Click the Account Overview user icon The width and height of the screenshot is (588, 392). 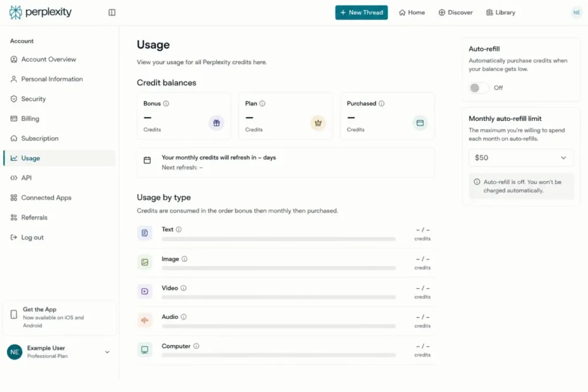(x=14, y=59)
